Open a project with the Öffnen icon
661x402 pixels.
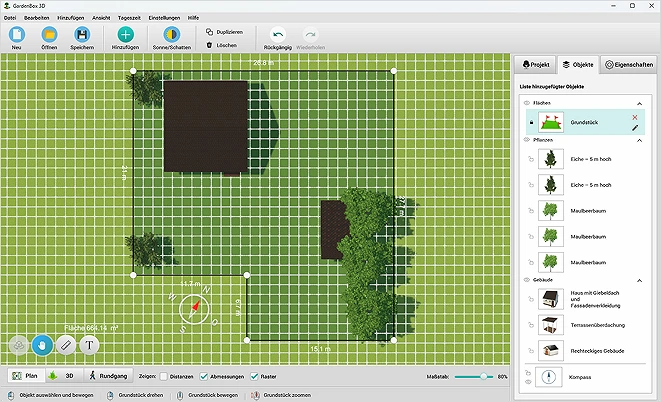point(49,35)
